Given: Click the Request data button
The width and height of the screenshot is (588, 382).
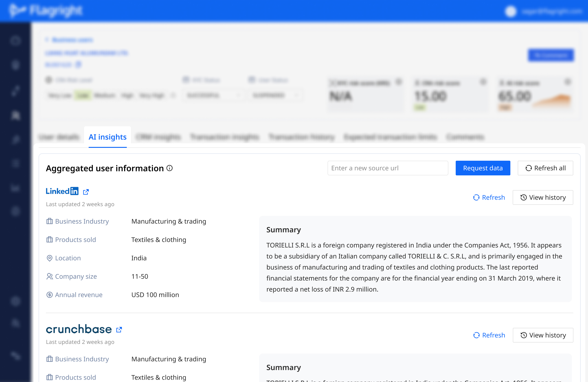Looking at the screenshot, I should [483, 168].
